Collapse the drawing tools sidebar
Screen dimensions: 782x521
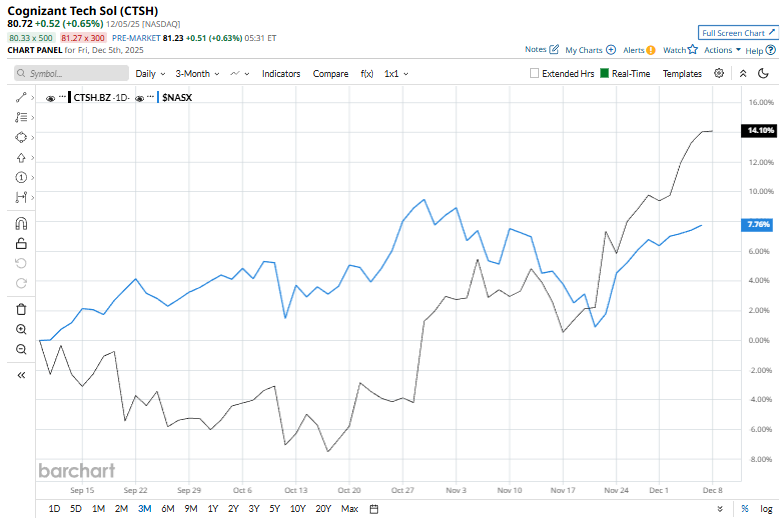[x=21, y=375]
